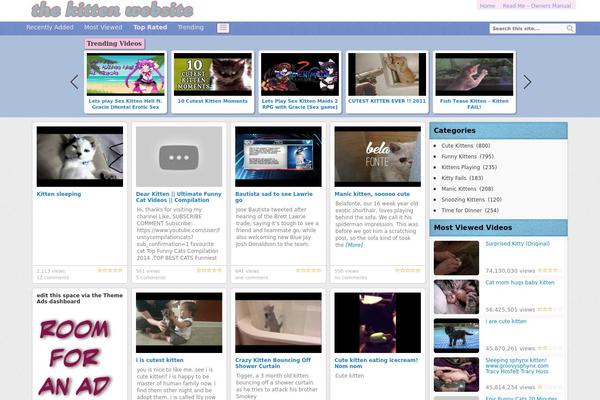600x400 pixels.
Task: Click Kitten sleeping title link
Action: (59, 194)
